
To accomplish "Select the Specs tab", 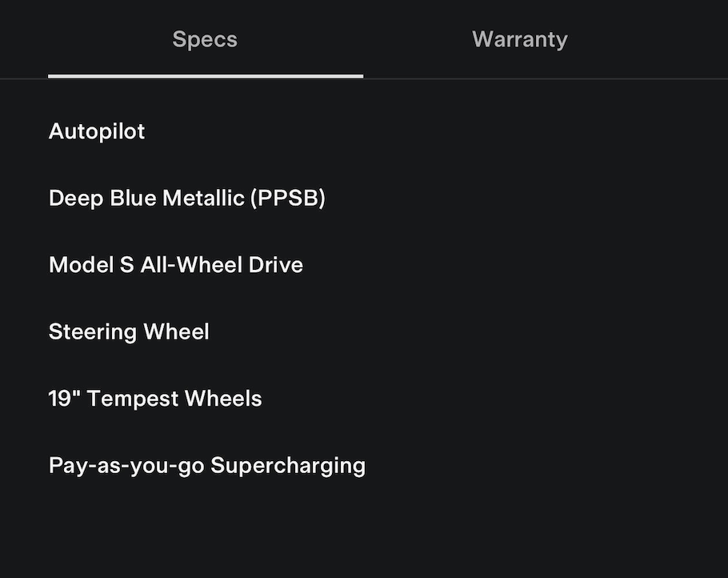I will point(205,39).
